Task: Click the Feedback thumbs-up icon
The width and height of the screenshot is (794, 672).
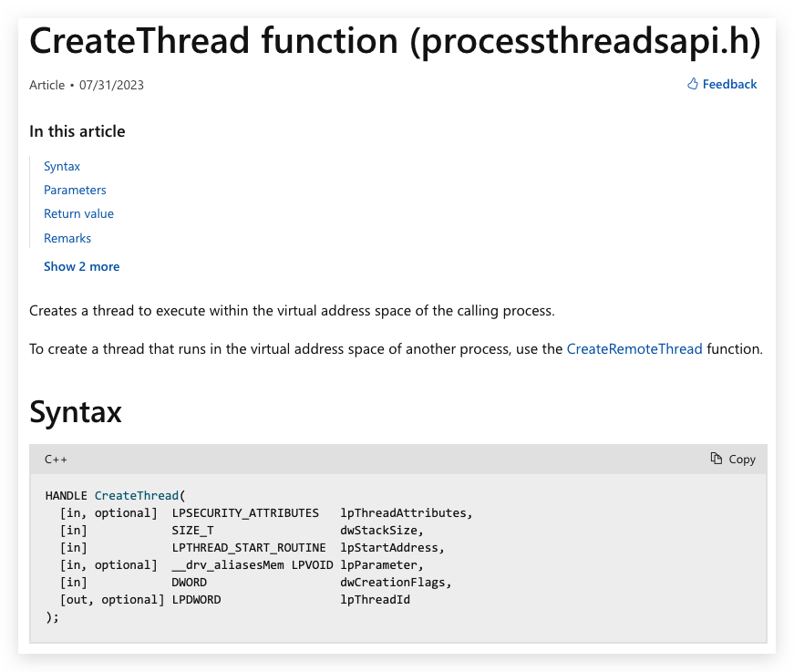Action: click(x=692, y=84)
